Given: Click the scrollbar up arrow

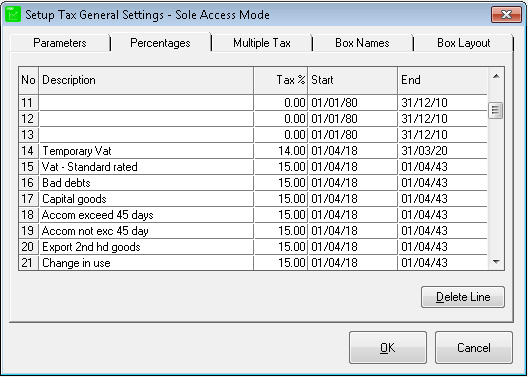Looking at the screenshot, I should (496, 76).
